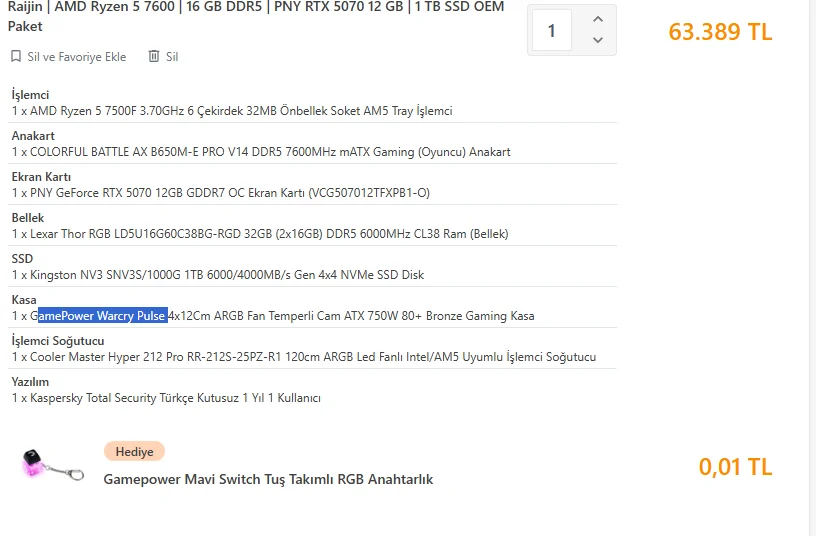Image resolution: width=816 pixels, height=536 pixels.
Task: Click the PNY GeForce RTX 5070 row
Action: point(221,193)
